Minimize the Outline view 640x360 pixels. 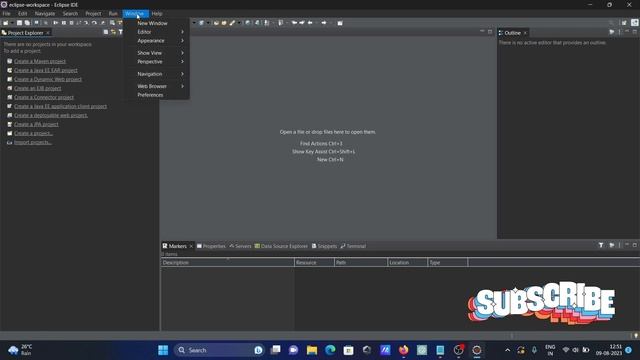(x=627, y=31)
